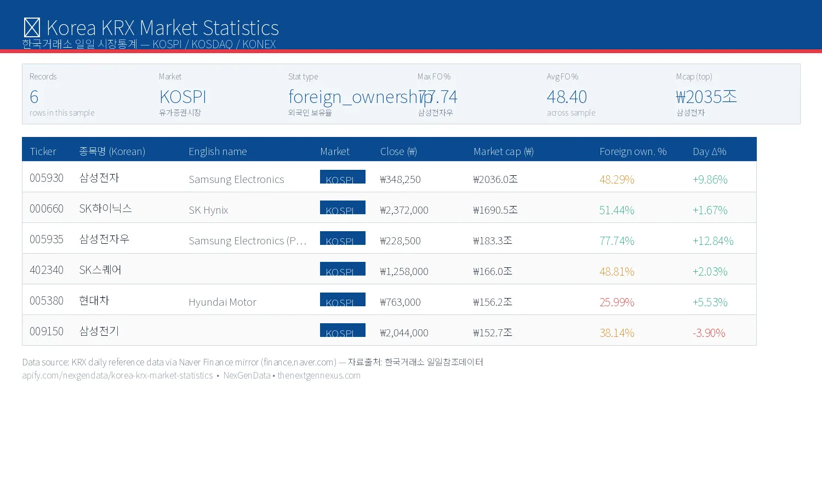Click the Market column header

coord(335,152)
